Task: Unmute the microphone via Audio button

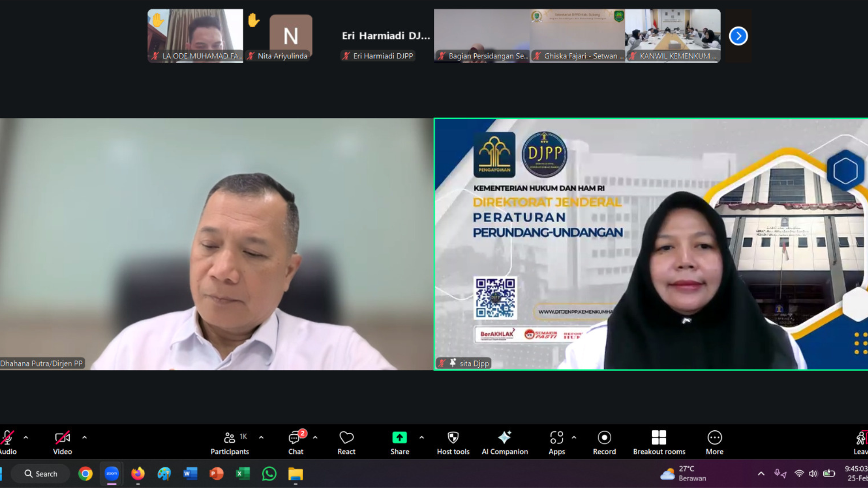Action: (x=7, y=442)
